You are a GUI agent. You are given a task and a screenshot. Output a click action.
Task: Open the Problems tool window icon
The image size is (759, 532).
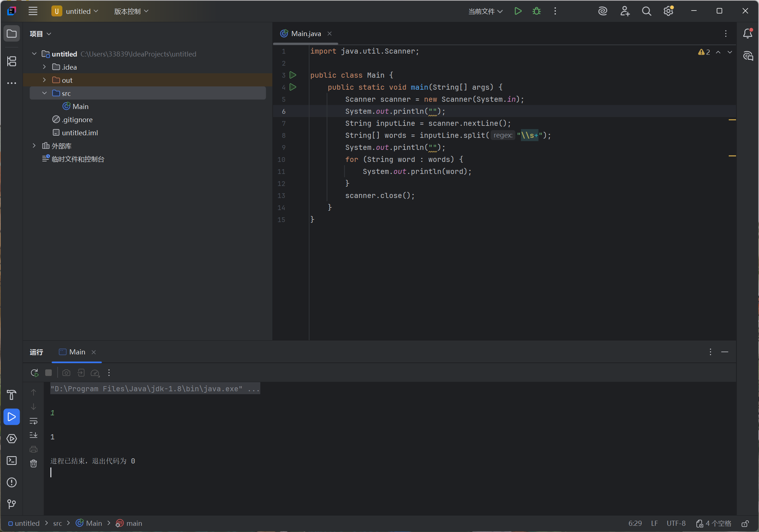pyautogui.click(x=12, y=482)
